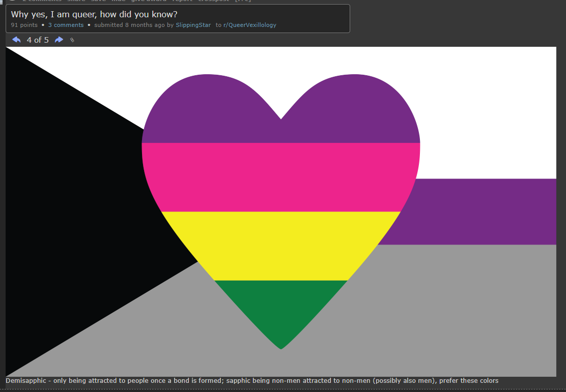Screen dimensions: 566x392
Task: Visit the SlippingStar user profile
Action: [193, 25]
